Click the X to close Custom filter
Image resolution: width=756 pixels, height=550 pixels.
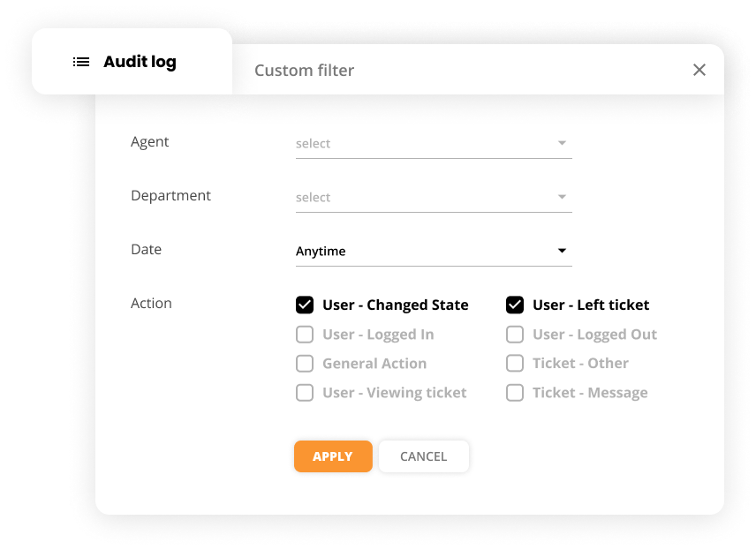[x=699, y=69]
